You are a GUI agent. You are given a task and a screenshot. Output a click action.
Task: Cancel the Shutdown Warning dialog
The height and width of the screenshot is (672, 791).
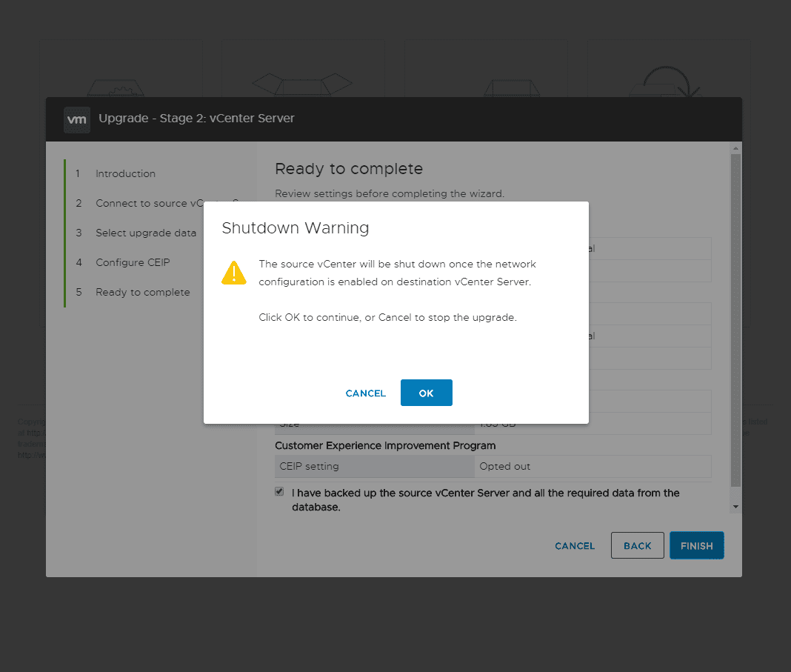point(366,393)
